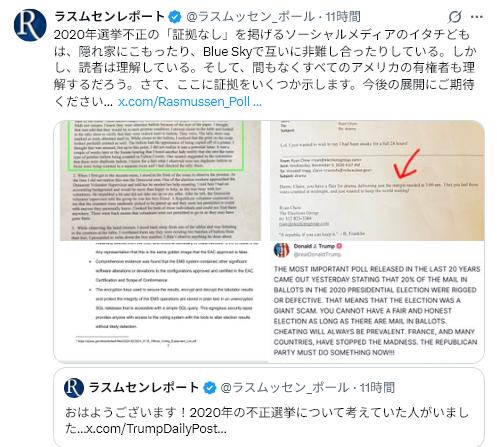Open the 11時間 timestamp of main post
This screenshot has height=447, width=497.
(343, 16)
